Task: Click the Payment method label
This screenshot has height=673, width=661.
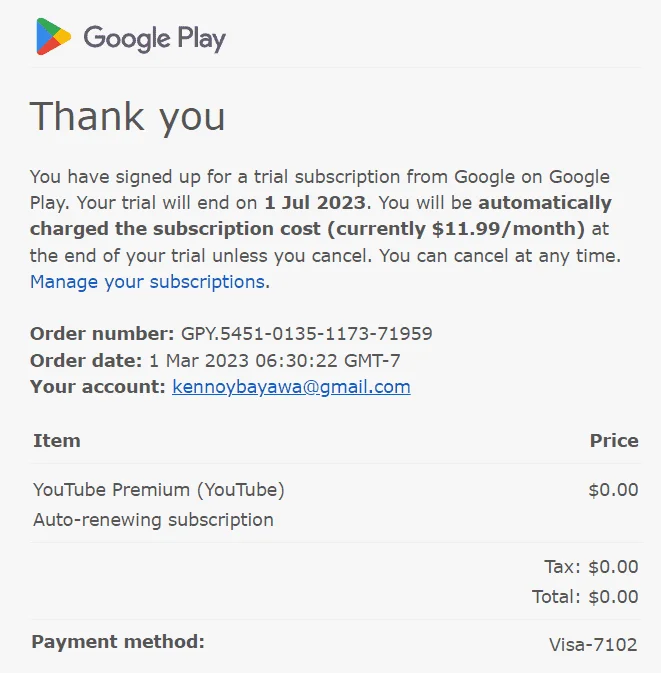Action: [118, 642]
